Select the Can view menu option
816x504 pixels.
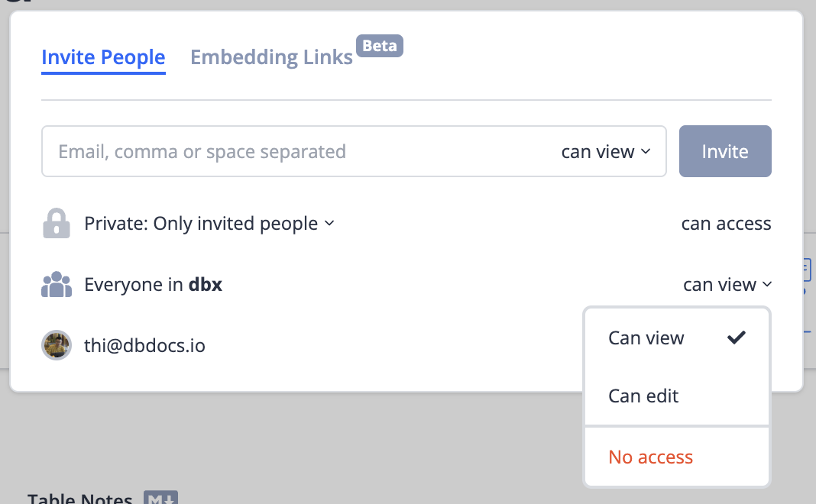pyautogui.click(x=646, y=338)
